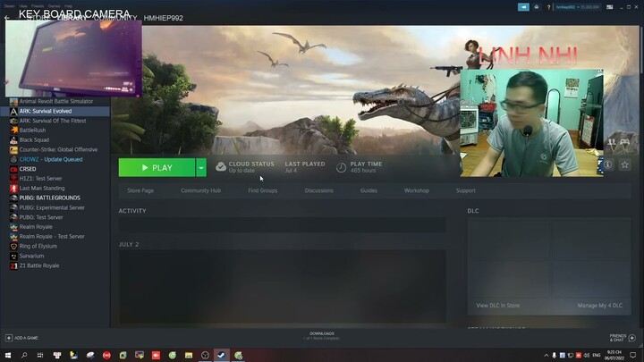Select Black Squad in the game list
This screenshot has width=644, height=362.
point(34,140)
